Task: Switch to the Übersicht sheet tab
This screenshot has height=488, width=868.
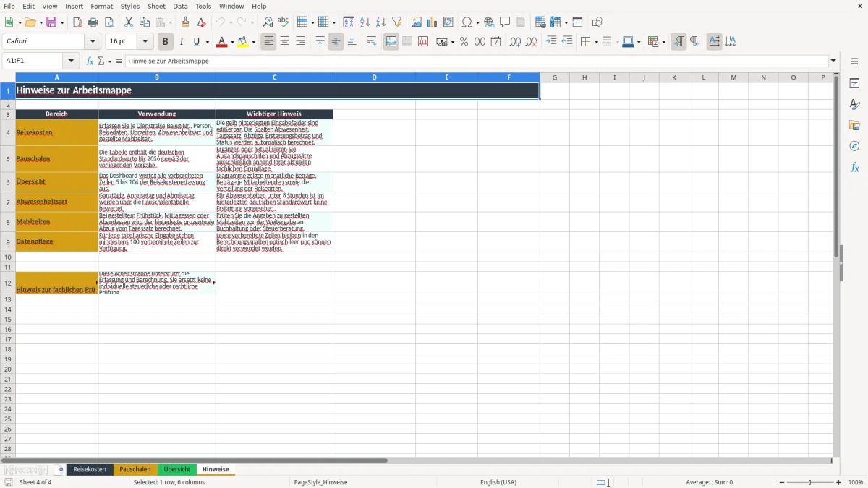Action: coord(177,470)
